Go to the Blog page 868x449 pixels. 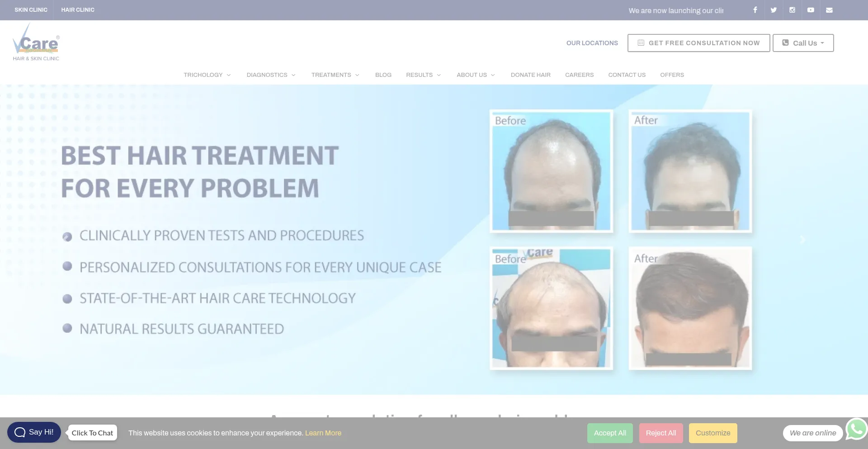383,75
